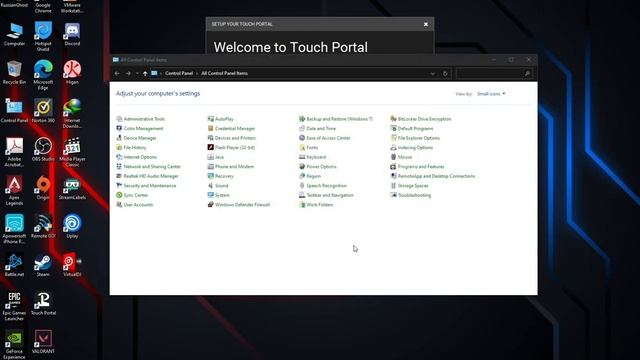Refresh the Control Panel address bar
This screenshot has width=640, height=360.
445,73
